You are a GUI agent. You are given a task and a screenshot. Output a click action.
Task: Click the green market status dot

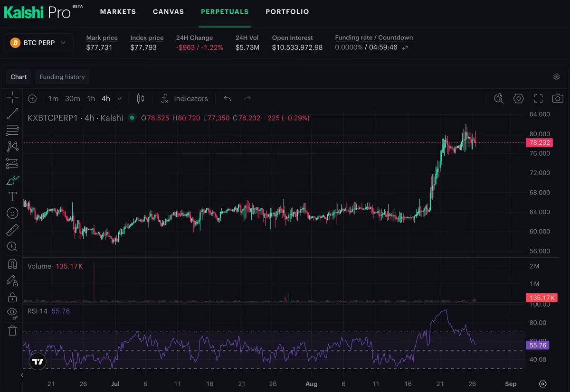pos(132,118)
